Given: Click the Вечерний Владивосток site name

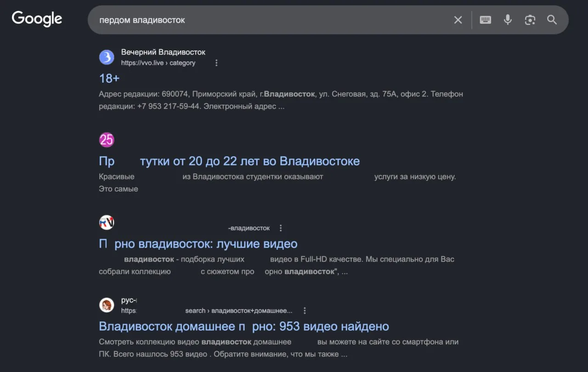Looking at the screenshot, I should 163,52.
